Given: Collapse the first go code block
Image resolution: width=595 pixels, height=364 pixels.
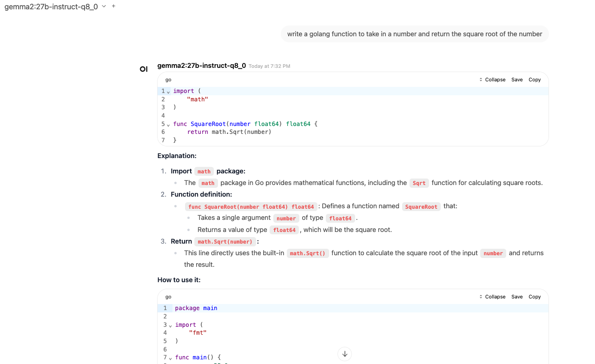Looking at the screenshot, I should pos(492,79).
